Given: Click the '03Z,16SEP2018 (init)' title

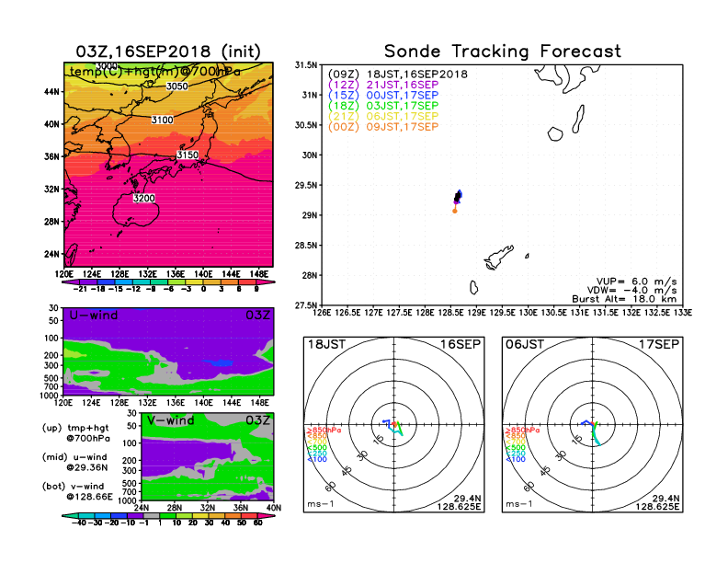Looking at the screenshot, I should click(x=168, y=52).
